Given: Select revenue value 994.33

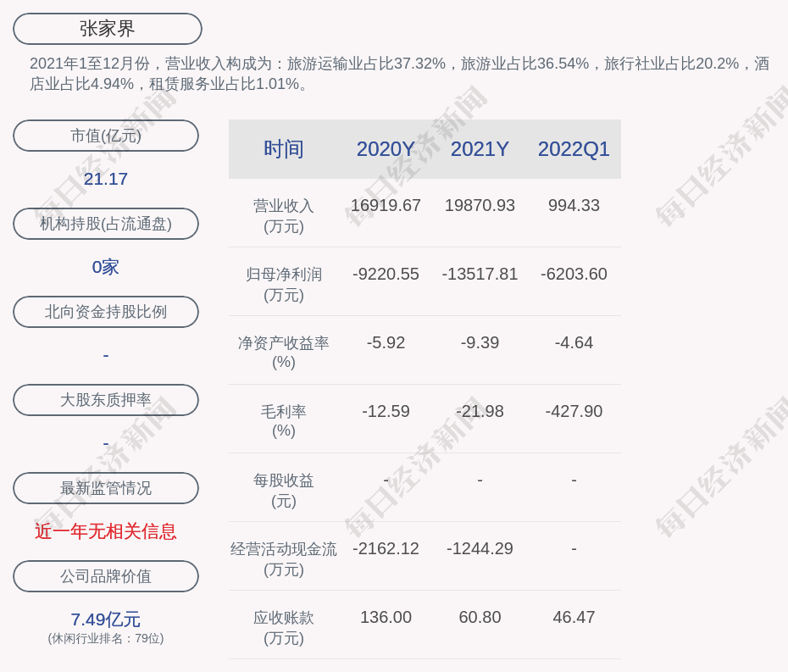Looking at the screenshot, I should point(574,205).
